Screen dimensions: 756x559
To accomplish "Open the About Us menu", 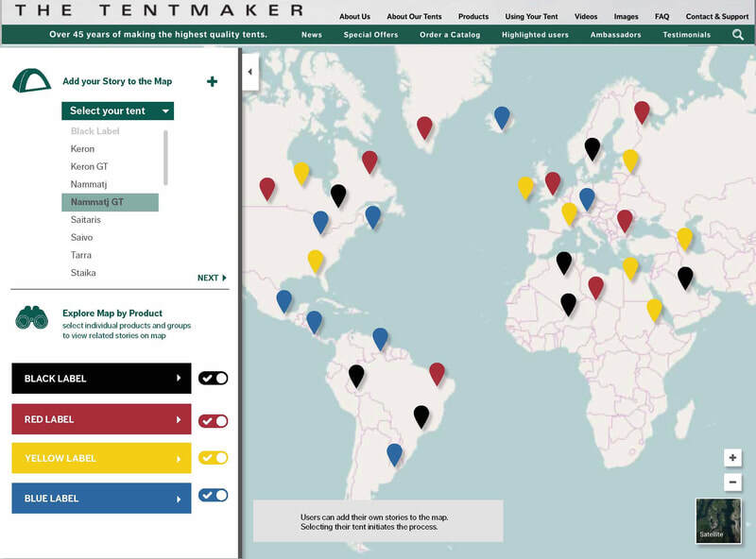I will pos(355,16).
